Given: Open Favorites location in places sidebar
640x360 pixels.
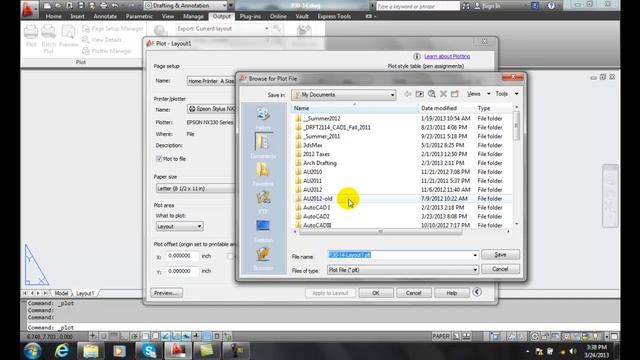Looking at the screenshot, I should coord(263,174).
